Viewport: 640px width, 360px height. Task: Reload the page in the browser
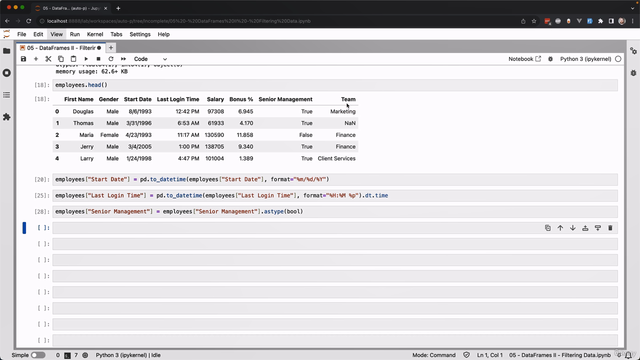[29, 21]
